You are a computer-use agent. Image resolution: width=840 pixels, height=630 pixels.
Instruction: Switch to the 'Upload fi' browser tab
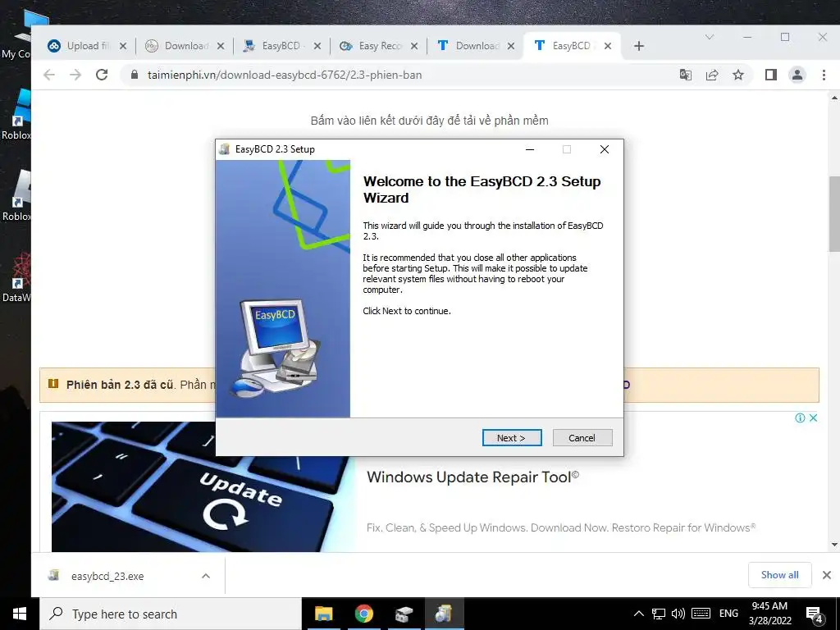point(87,46)
